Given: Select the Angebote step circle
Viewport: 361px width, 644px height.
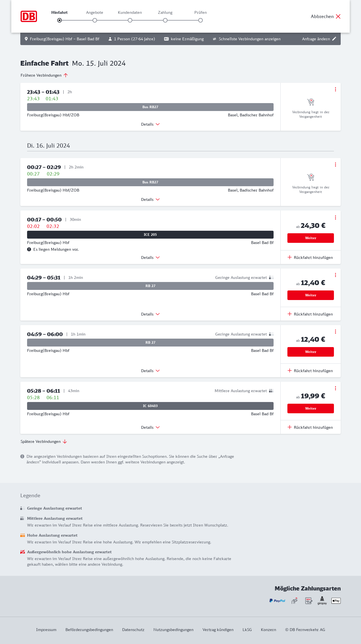Looking at the screenshot, I should point(95,20).
